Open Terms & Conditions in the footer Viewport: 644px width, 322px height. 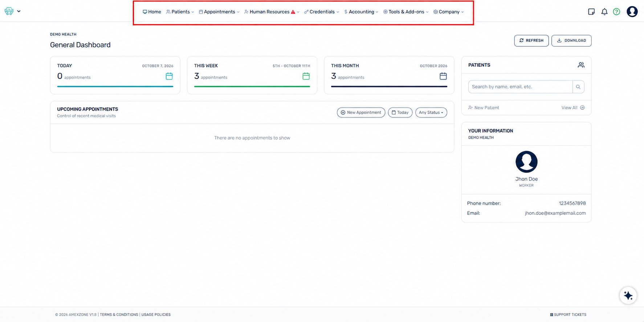(119, 315)
